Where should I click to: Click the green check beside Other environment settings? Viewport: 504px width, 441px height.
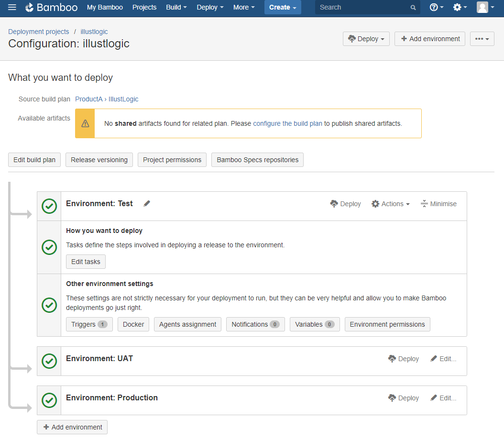coord(49,305)
